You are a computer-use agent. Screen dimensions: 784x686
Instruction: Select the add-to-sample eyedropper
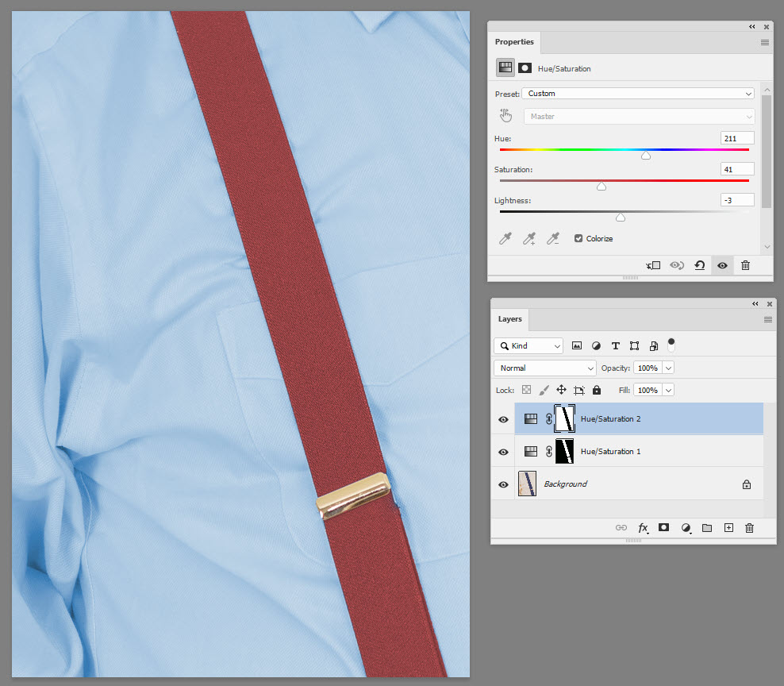(529, 238)
